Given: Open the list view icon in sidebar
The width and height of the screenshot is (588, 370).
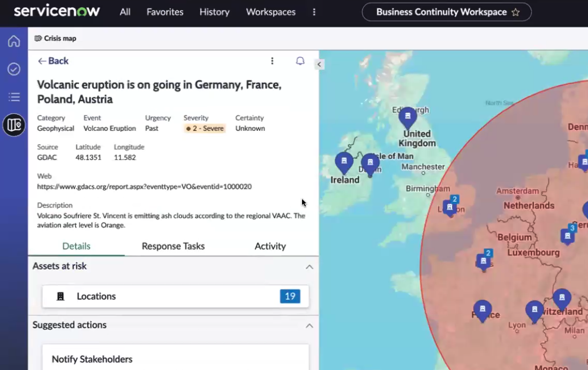Looking at the screenshot, I should tap(14, 97).
